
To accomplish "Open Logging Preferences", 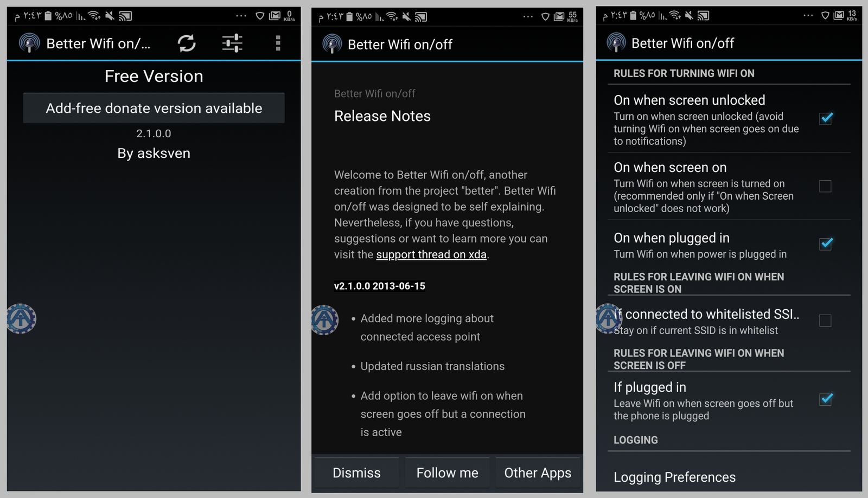I will [674, 477].
